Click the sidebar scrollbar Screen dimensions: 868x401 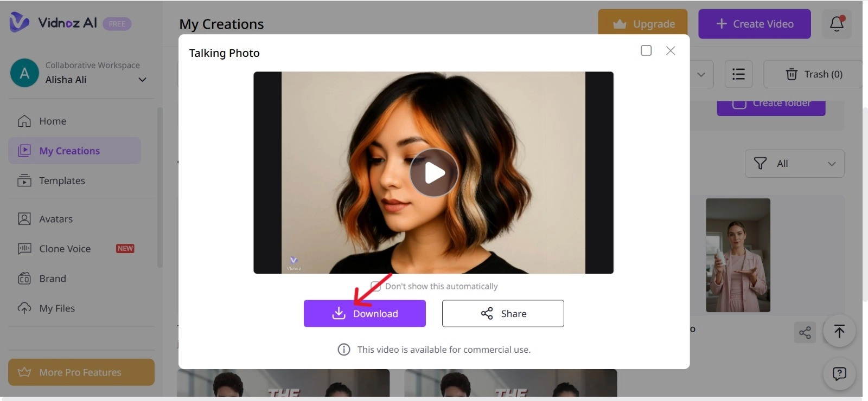(x=159, y=187)
